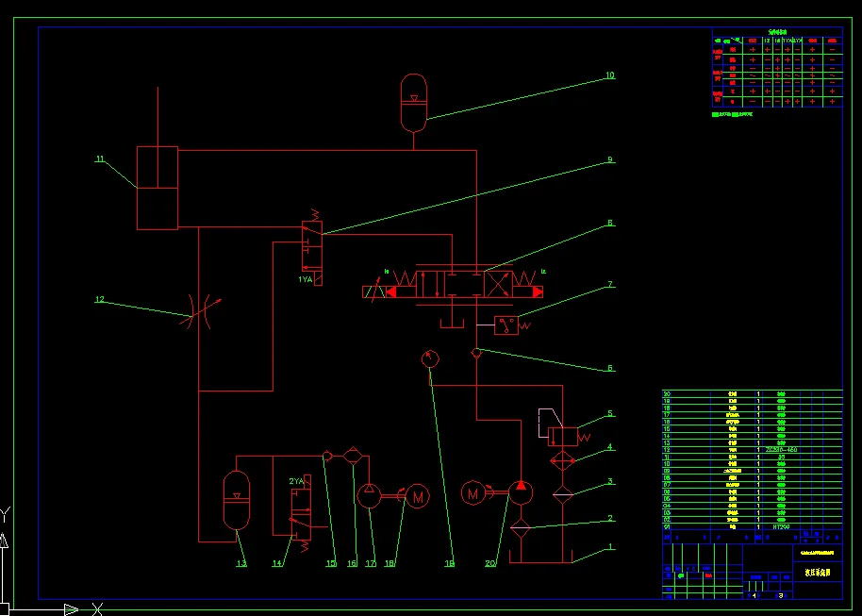862x616 pixels.
Task: Select callout number 11 left of the cylinder
Action: tap(100, 158)
